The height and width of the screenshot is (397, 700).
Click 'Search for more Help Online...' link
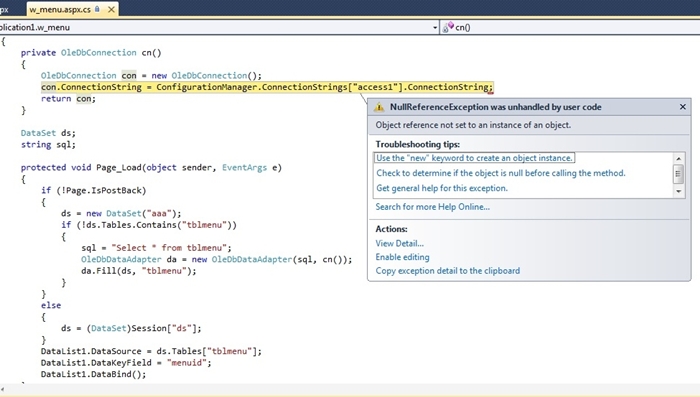[433, 207]
